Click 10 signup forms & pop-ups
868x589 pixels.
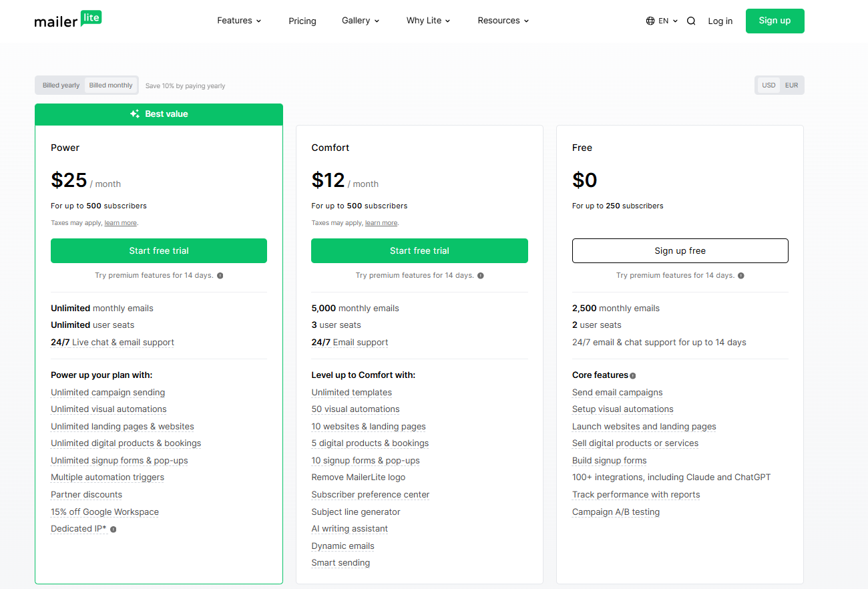pos(366,461)
